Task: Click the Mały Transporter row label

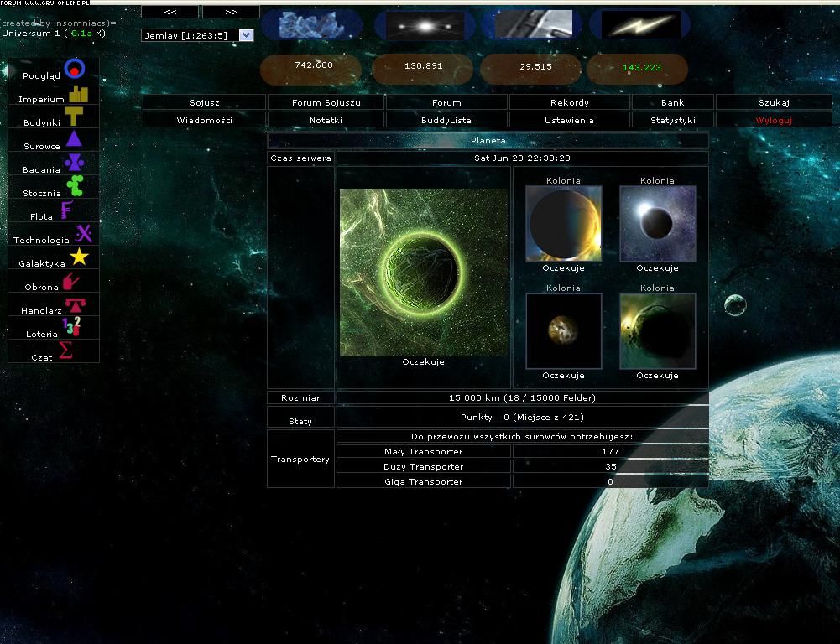Action: 423,451
